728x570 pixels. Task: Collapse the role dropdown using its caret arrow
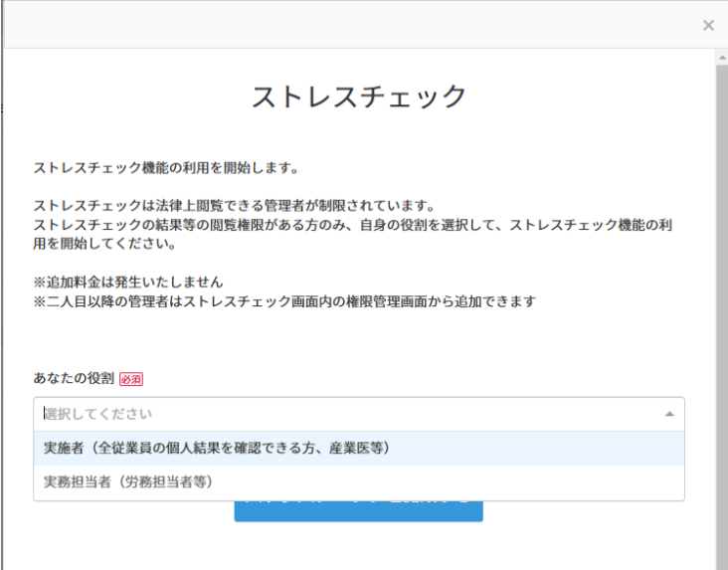pyautogui.click(x=668, y=414)
